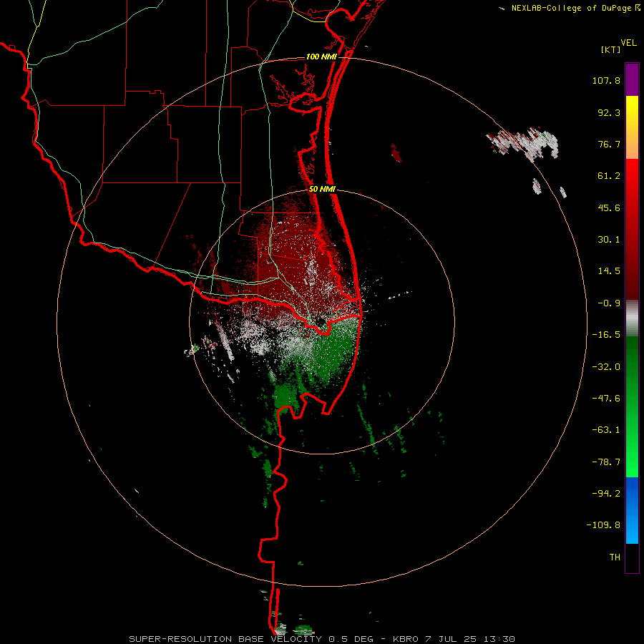
Task: Click the 100 NMI range ring label
Action: tap(321, 57)
